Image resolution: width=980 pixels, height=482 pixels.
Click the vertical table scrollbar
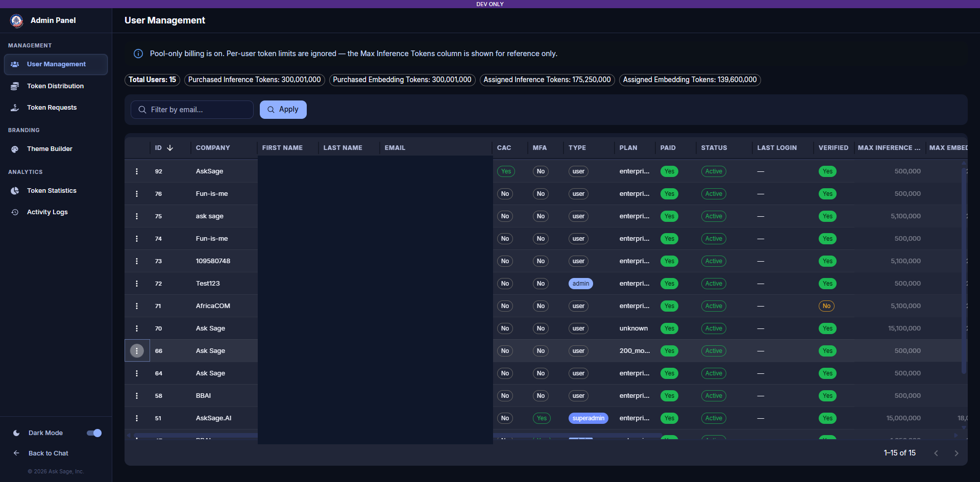(x=964, y=270)
